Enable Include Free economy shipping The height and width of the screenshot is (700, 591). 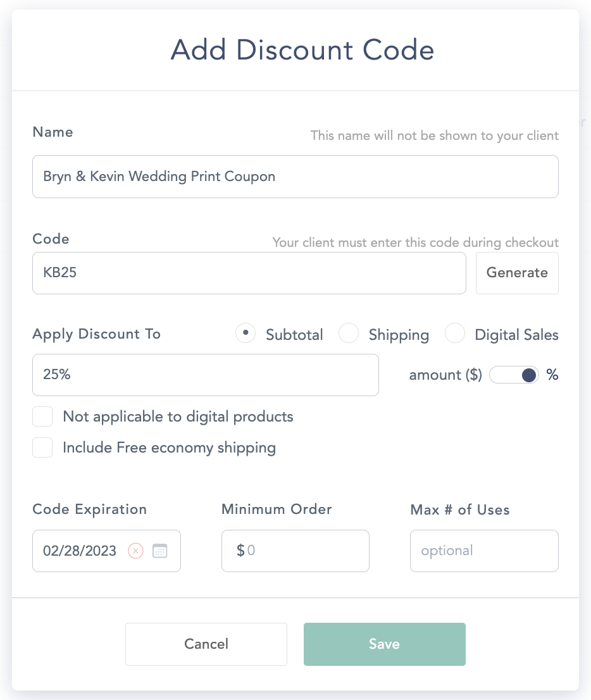(42, 448)
